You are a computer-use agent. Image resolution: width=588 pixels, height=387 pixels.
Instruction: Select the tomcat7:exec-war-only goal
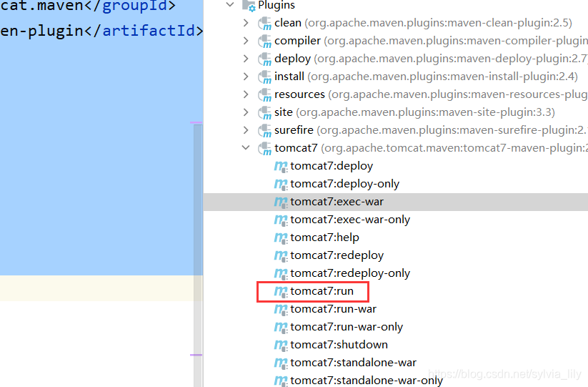(350, 220)
